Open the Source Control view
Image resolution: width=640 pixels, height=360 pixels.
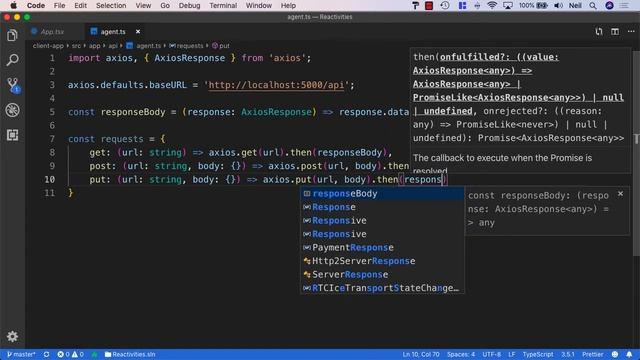click(13, 85)
